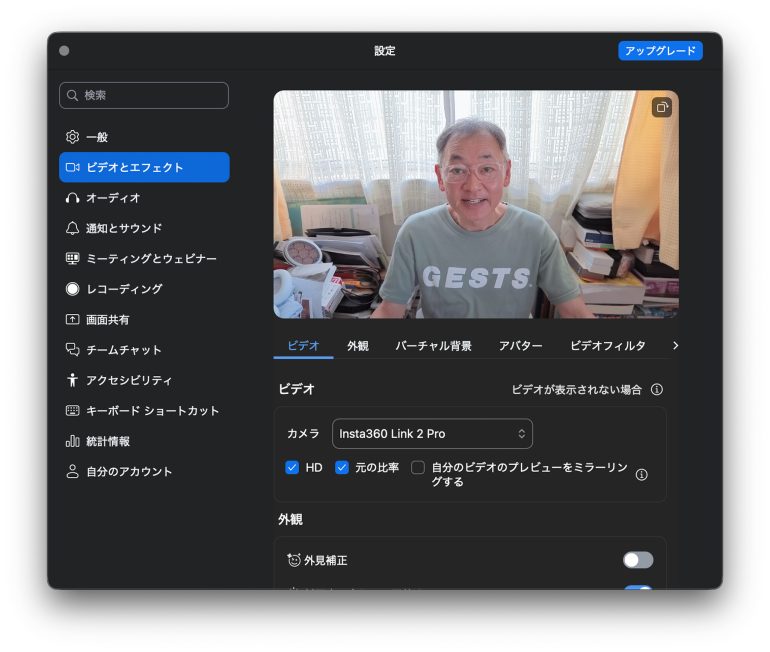The width and height of the screenshot is (770, 652).
Task: Disable the 元の比率 checkbox
Action: pyautogui.click(x=342, y=467)
